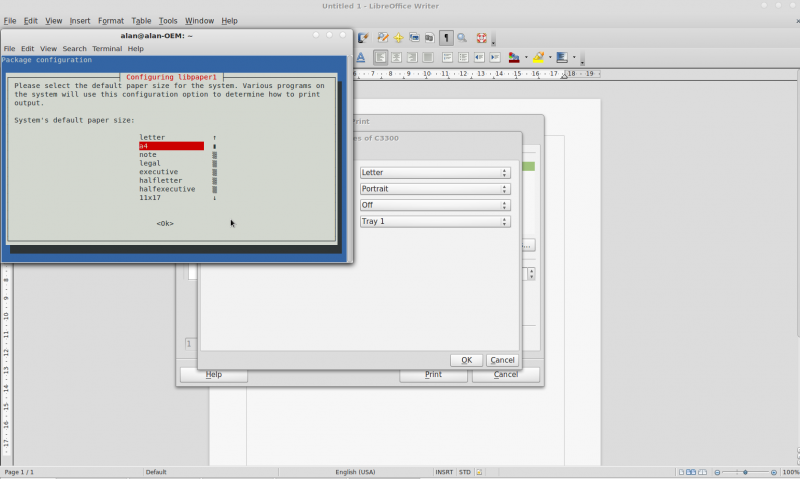Open the Writer Format menu
Screen dimensions: 800x479
[x=111, y=21]
